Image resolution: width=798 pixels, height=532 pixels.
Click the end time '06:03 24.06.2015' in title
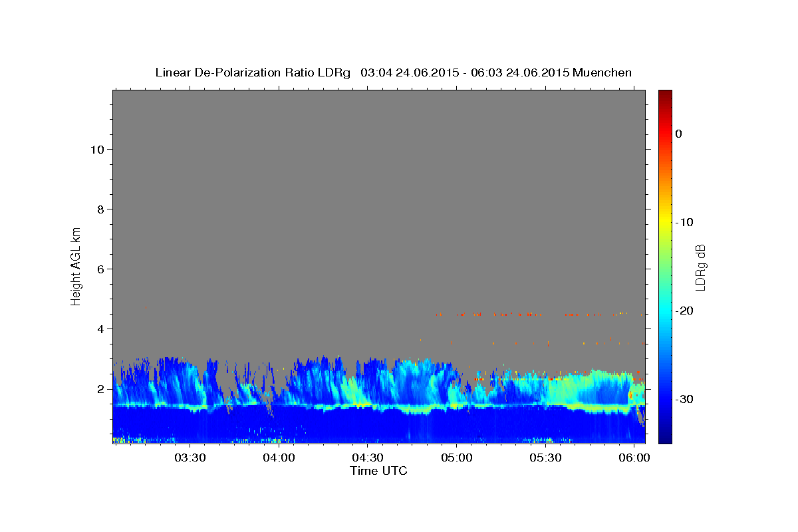[x=519, y=72]
